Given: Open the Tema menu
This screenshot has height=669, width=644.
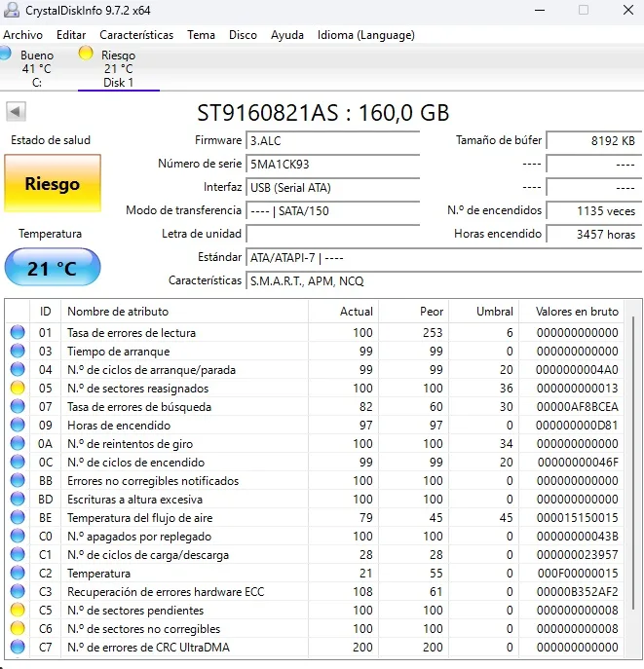Looking at the screenshot, I should click(201, 35).
